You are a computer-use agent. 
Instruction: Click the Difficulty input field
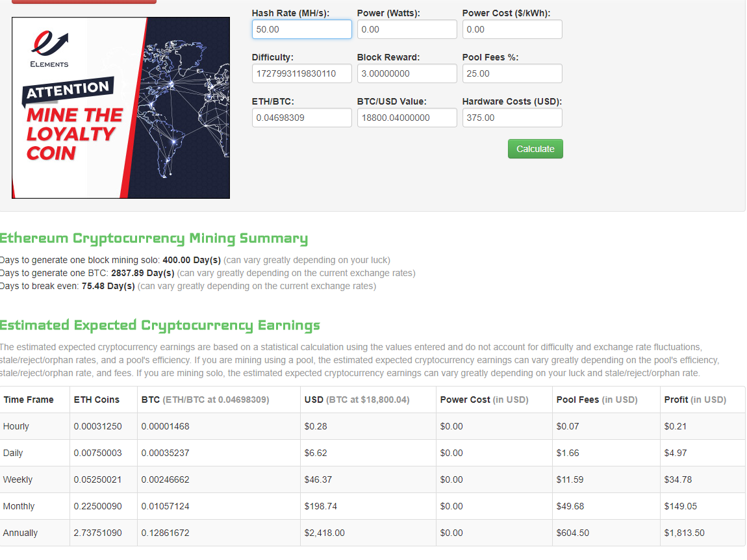coord(301,73)
